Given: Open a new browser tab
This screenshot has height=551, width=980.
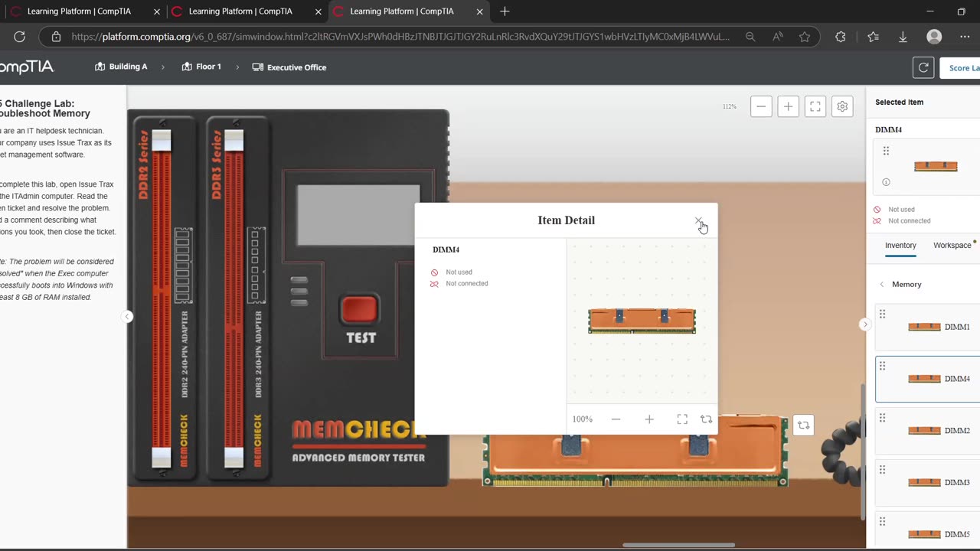Looking at the screenshot, I should point(505,11).
